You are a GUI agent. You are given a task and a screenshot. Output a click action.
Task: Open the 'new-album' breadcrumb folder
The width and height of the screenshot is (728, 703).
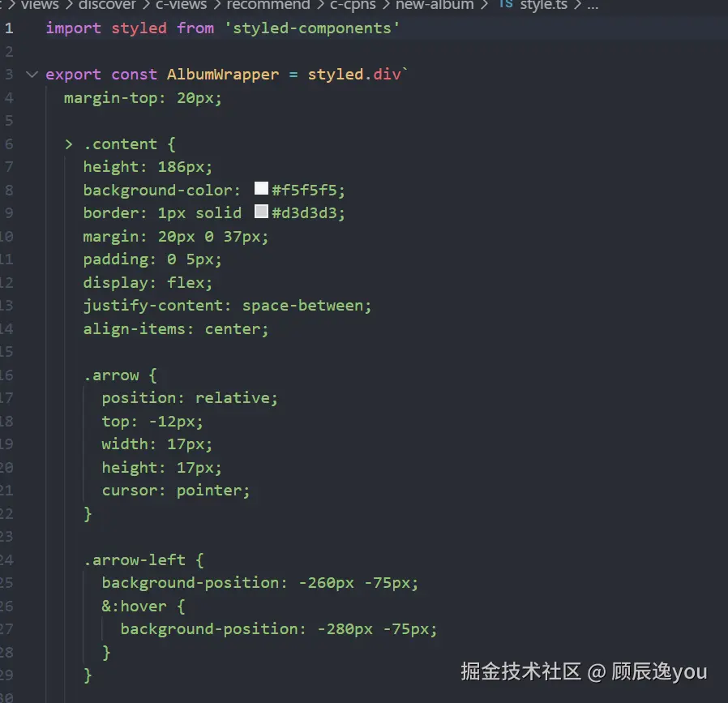pos(435,4)
